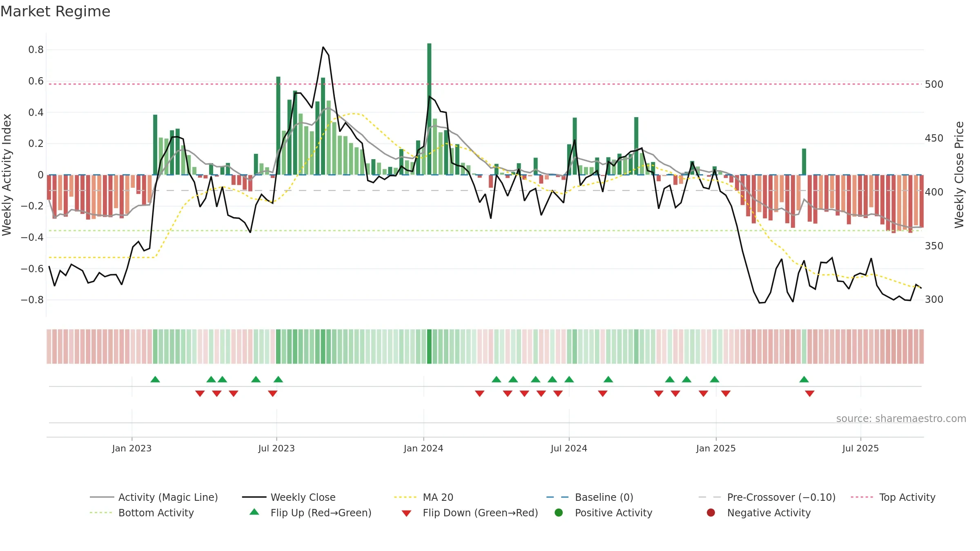The height and width of the screenshot is (551, 980).
Task: Click the lone green bar in spring 2025
Action: [x=804, y=162]
